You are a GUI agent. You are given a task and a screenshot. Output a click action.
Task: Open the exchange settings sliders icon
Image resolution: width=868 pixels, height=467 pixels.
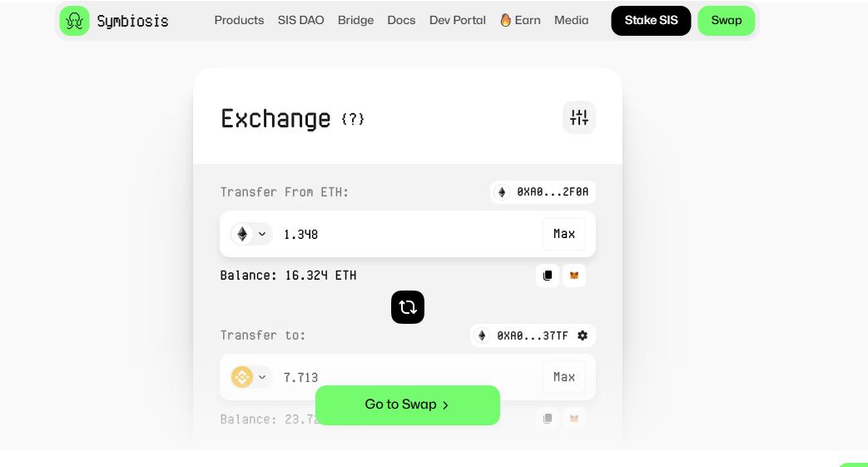[x=579, y=117]
